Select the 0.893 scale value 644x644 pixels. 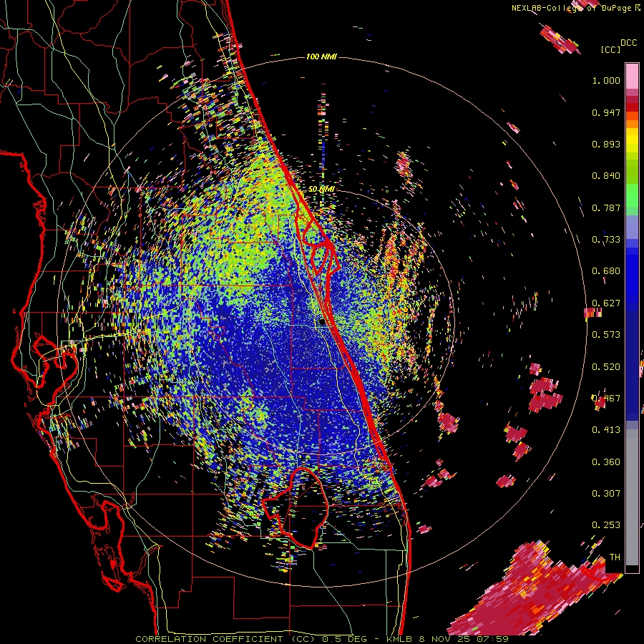click(606, 144)
